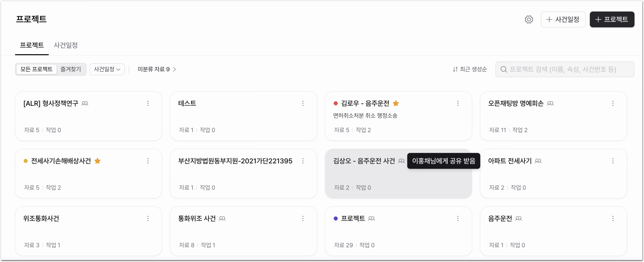Select the 즐겨찾기 filter toggle

pos(71,69)
